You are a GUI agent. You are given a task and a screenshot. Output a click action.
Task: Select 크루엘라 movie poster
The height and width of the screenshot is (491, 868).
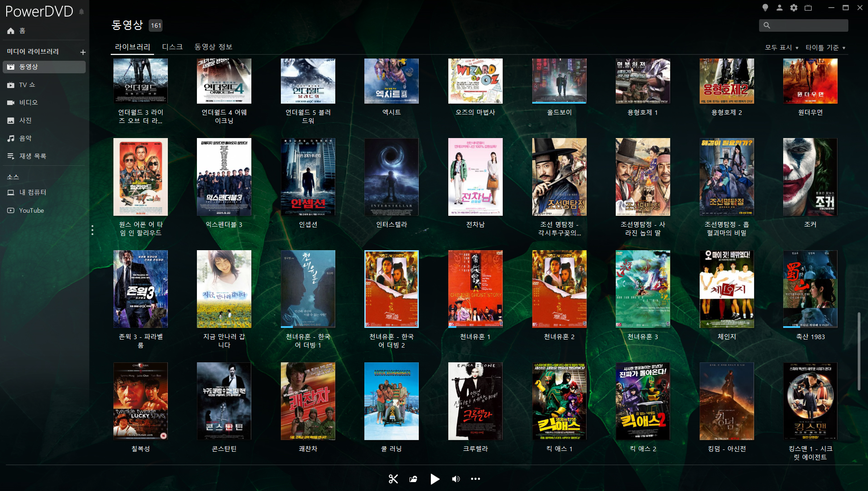476,401
